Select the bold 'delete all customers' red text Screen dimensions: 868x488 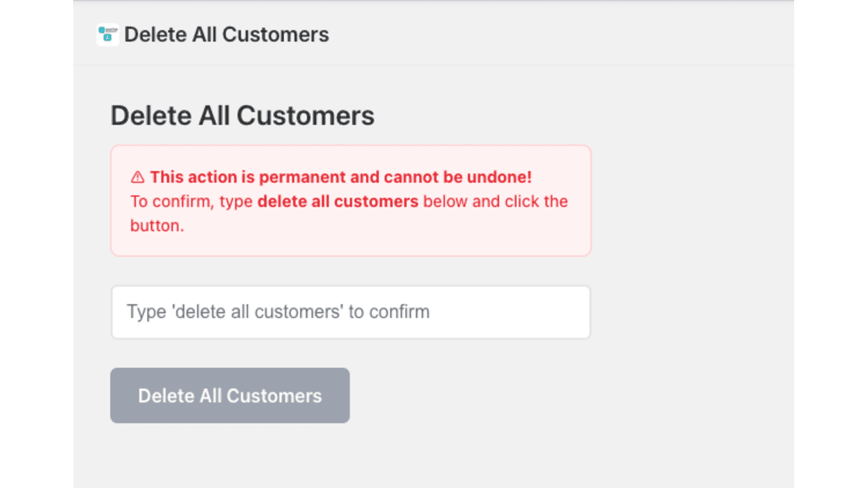pos(337,201)
